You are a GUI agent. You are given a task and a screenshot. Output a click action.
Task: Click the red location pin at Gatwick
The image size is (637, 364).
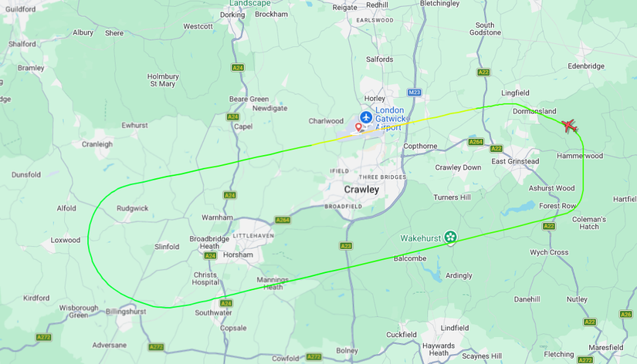358,128
